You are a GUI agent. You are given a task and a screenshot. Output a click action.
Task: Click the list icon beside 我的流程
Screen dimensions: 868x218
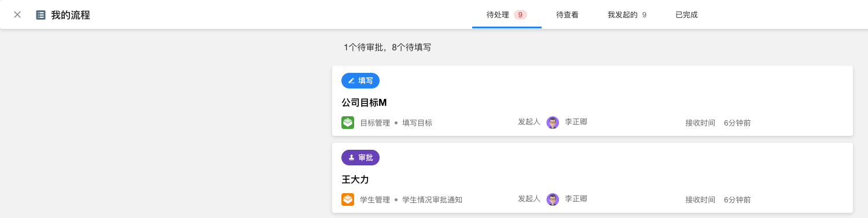pyautogui.click(x=41, y=15)
